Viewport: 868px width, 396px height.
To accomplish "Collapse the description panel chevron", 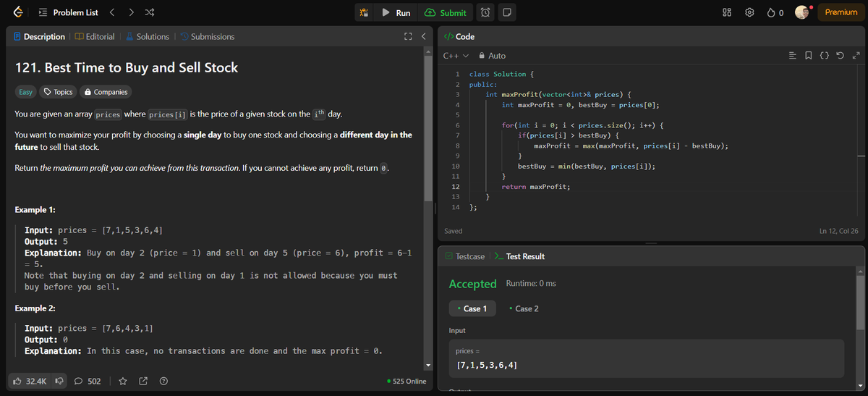I will (x=423, y=36).
